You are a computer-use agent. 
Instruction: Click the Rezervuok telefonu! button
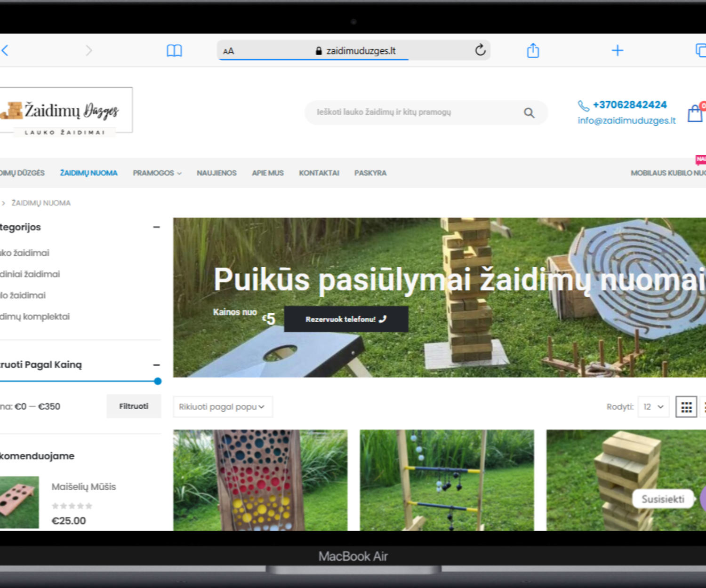pos(346,319)
